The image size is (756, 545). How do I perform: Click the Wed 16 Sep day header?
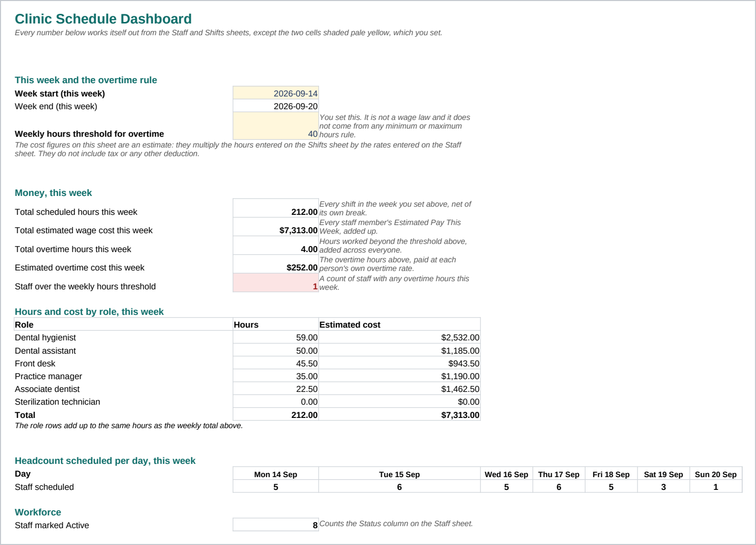coord(506,474)
